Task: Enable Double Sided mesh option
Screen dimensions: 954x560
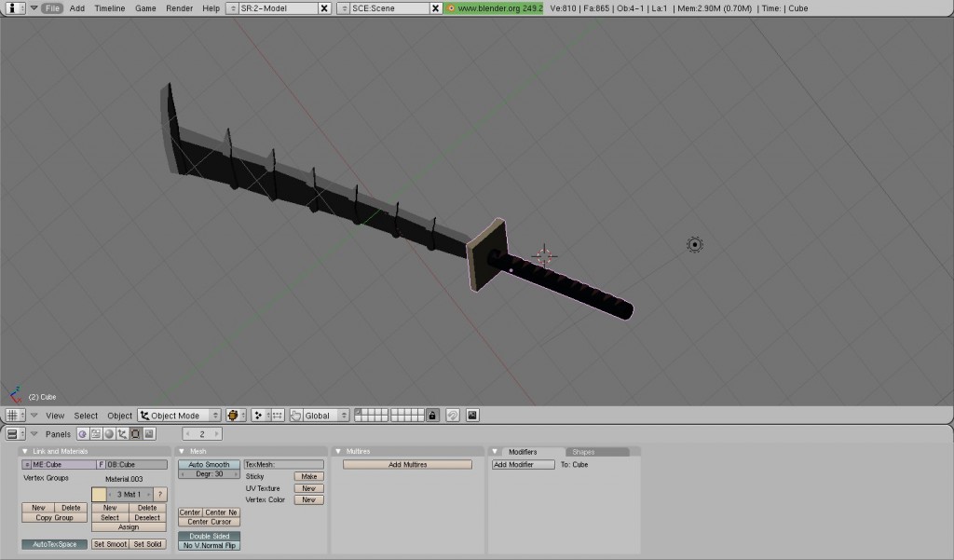Action: point(208,536)
